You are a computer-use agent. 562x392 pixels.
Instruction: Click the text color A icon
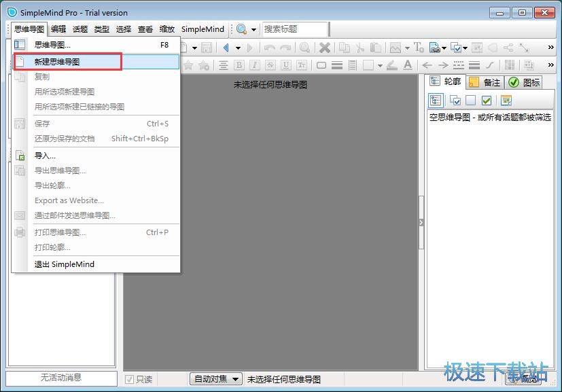point(408,65)
